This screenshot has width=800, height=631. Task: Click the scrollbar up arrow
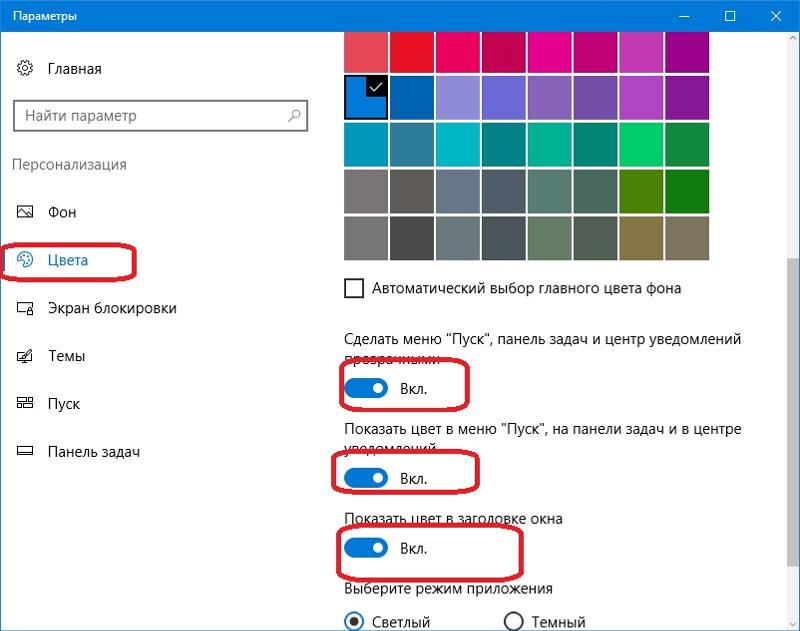pyautogui.click(x=793, y=38)
